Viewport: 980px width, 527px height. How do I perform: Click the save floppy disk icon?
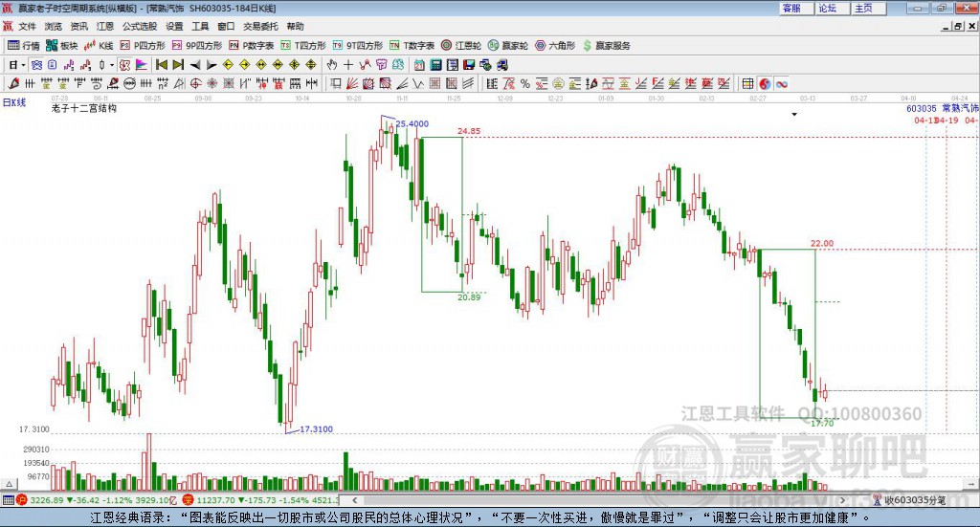tap(469, 64)
